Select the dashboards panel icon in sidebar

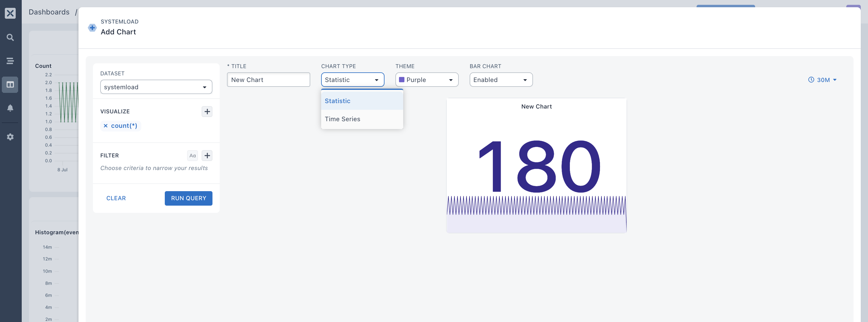point(11,84)
